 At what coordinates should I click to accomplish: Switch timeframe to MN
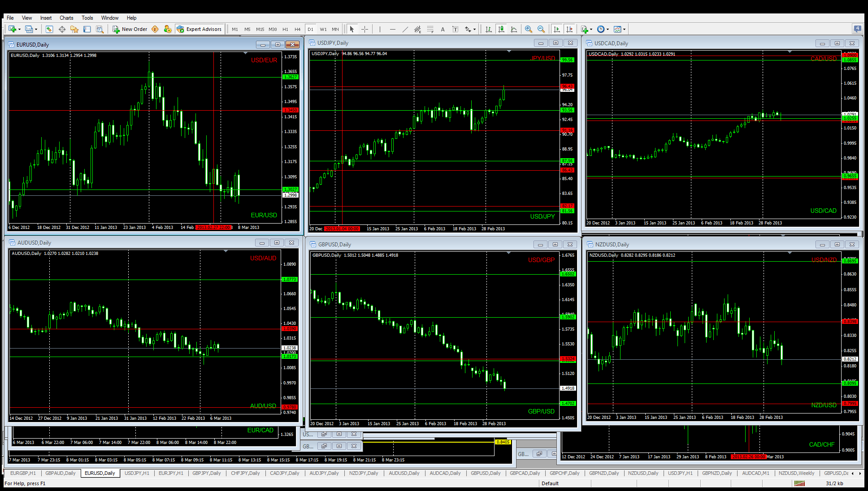click(x=335, y=29)
